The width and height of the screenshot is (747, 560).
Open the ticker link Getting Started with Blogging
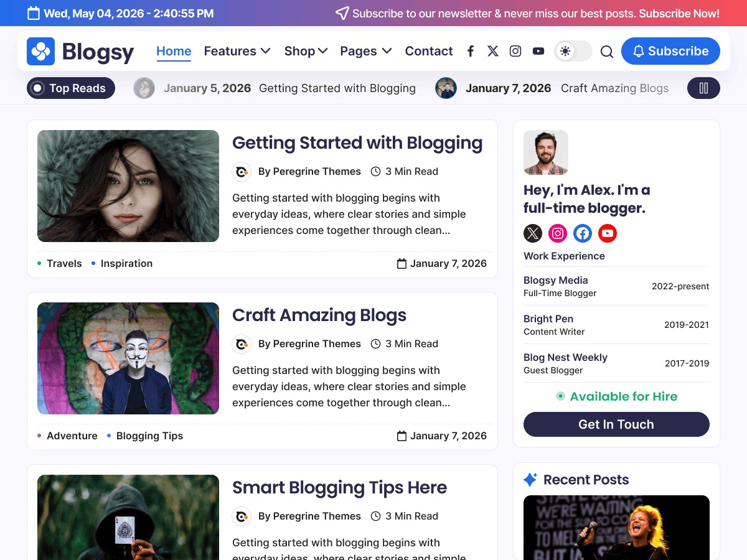tap(337, 88)
